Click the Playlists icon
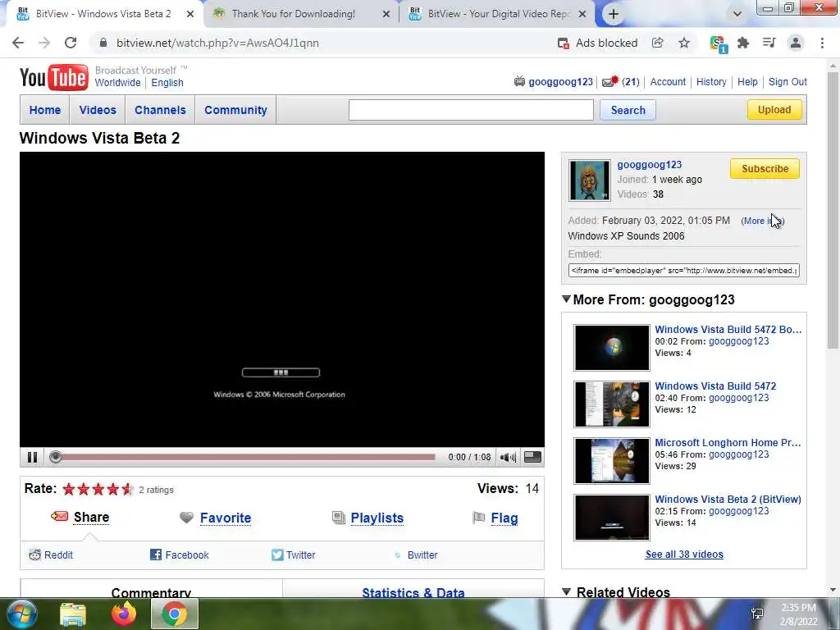This screenshot has width=840, height=630. click(x=339, y=518)
